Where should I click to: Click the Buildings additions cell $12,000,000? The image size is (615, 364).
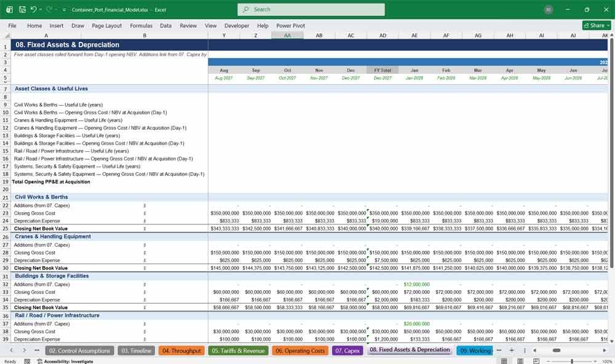coord(415,284)
